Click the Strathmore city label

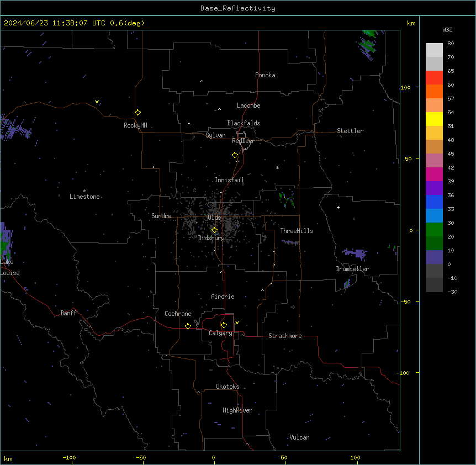click(285, 336)
